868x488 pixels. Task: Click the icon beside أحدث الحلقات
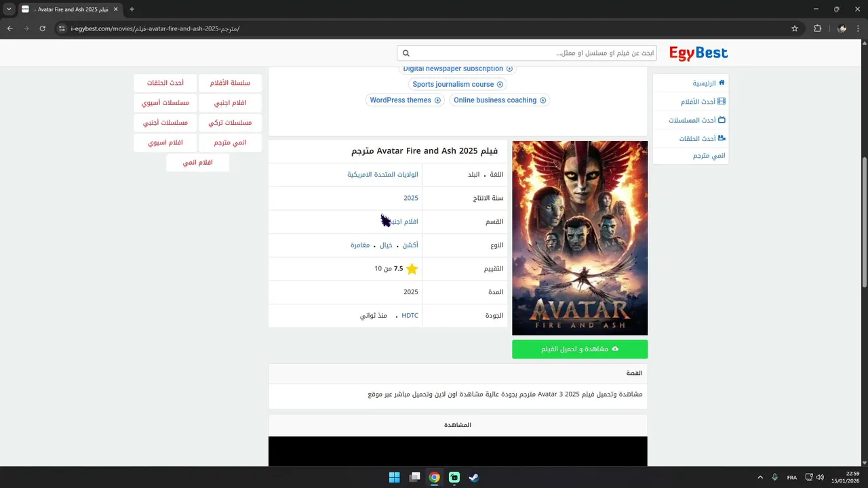click(x=722, y=138)
